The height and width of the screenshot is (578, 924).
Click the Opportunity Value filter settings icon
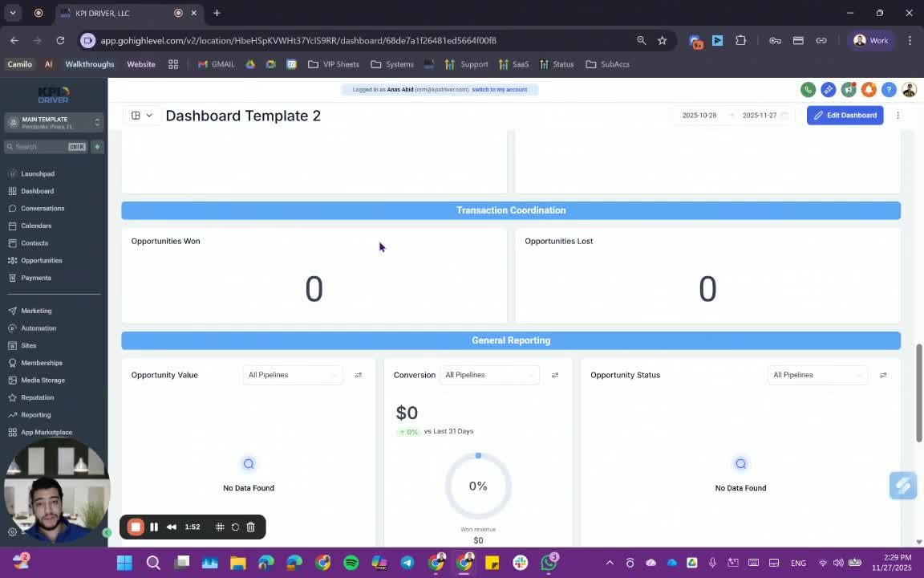pos(359,375)
